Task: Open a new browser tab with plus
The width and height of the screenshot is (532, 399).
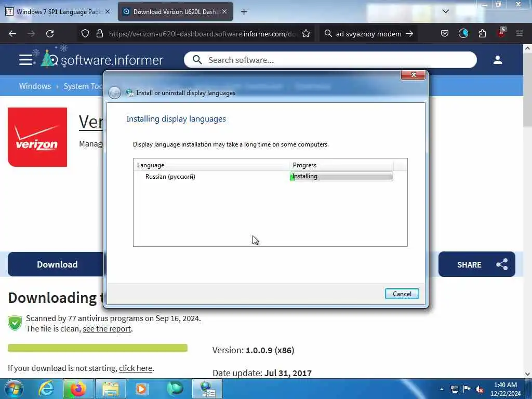Action: [244, 12]
